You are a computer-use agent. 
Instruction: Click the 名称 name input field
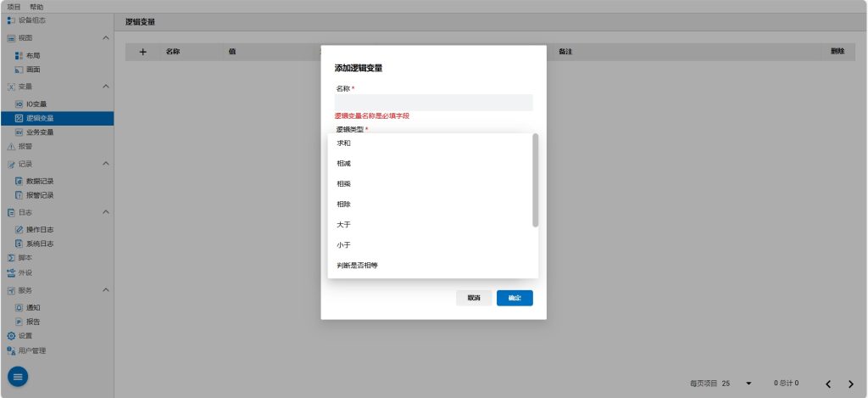433,103
